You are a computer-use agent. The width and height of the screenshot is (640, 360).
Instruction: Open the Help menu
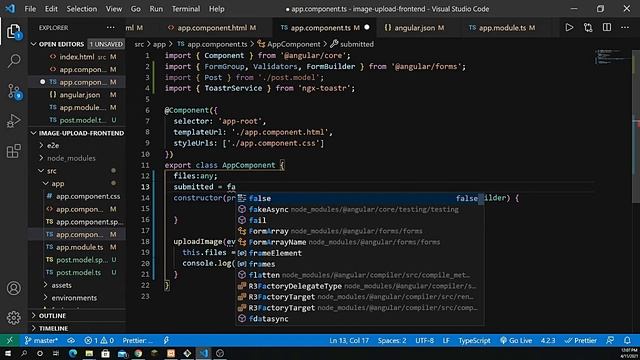pyautogui.click(x=216, y=9)
